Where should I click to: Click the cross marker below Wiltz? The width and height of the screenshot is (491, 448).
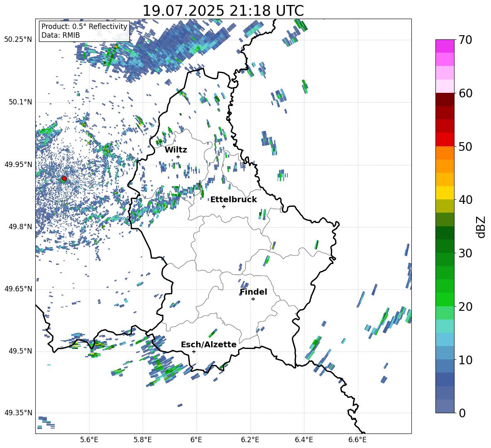pyautogui.click(x=178, y=157)
